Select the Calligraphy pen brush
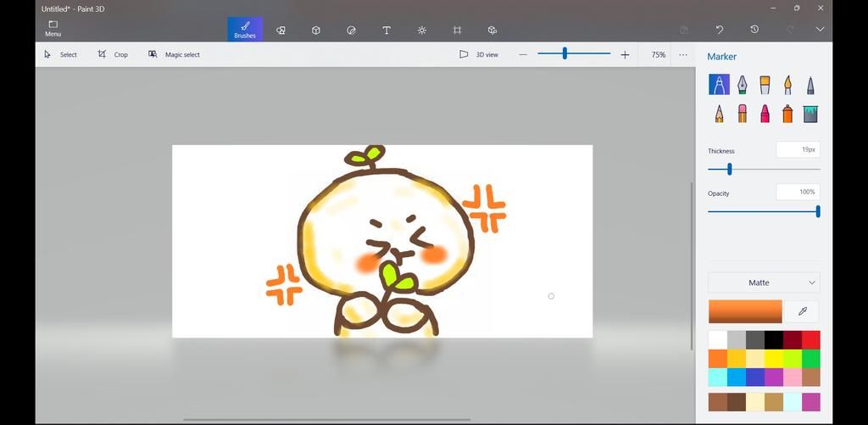The width and height of the screenshot is (868, 425). point(742,85)
